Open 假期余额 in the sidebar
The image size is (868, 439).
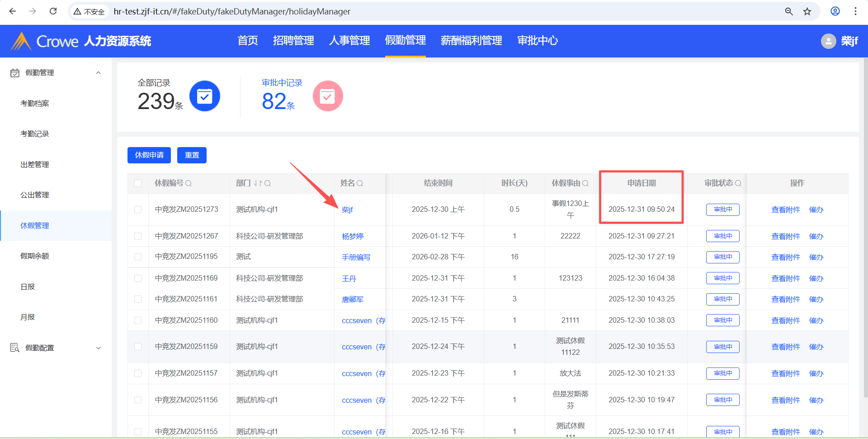(x=35, y=256)
